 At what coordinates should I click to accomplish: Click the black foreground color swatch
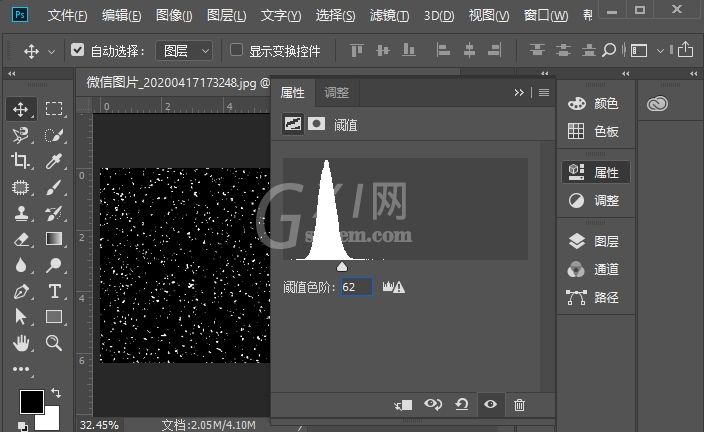click(x=31, y=401)
